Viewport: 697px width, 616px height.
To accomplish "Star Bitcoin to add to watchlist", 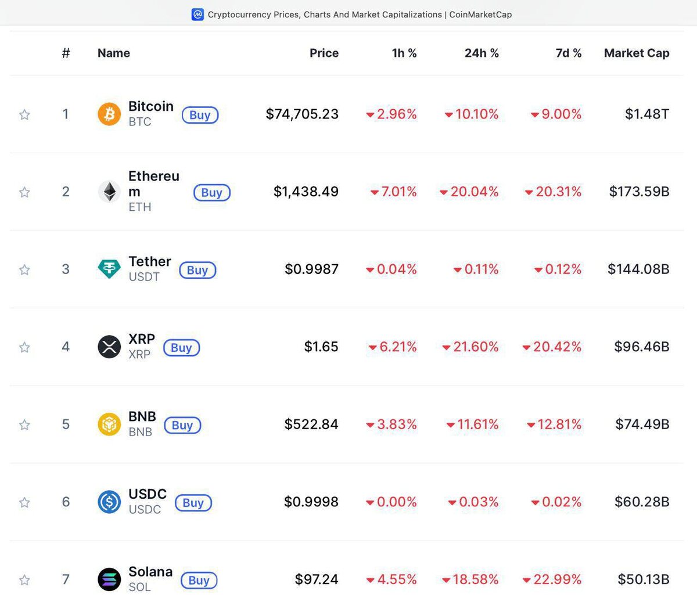I will point(24,114).
